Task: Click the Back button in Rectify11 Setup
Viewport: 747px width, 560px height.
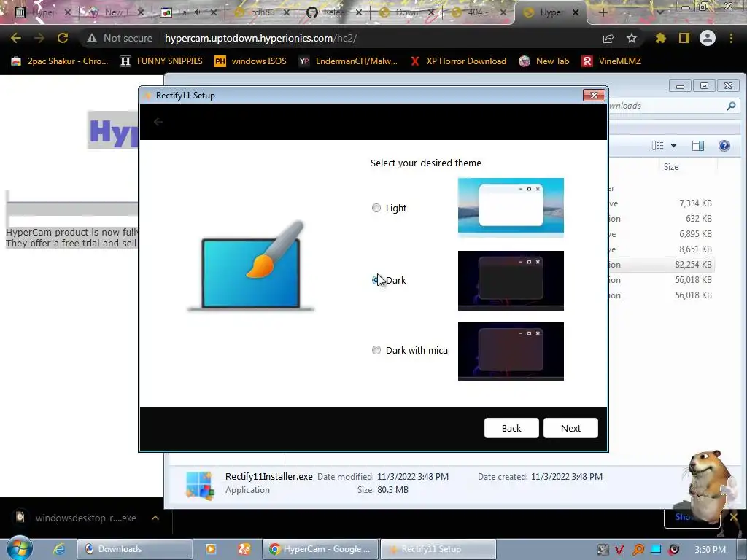Action: 511,428
